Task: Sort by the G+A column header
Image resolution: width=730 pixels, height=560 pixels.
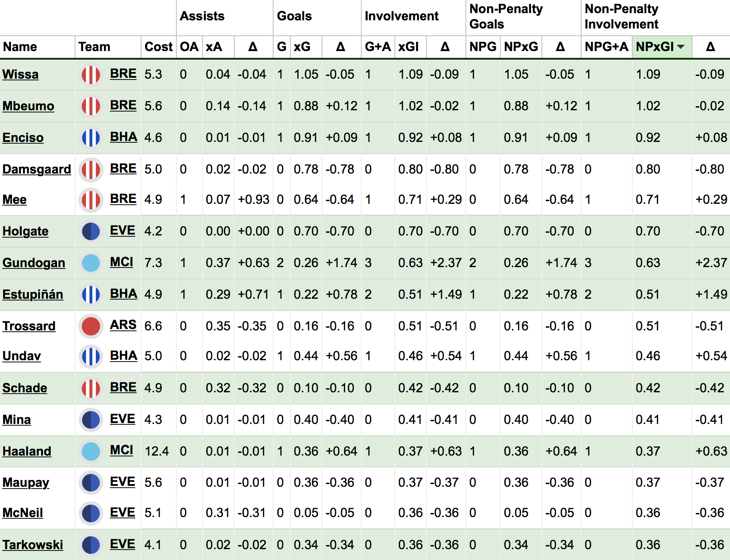Action: 378,47
